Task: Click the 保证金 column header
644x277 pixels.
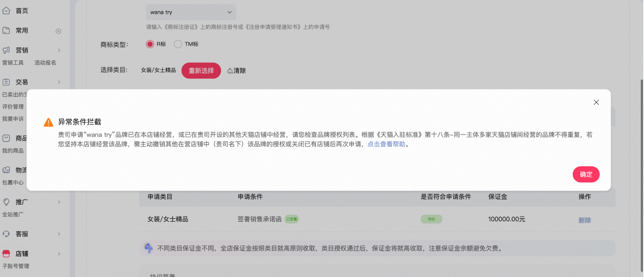Action: coord(497,196)
